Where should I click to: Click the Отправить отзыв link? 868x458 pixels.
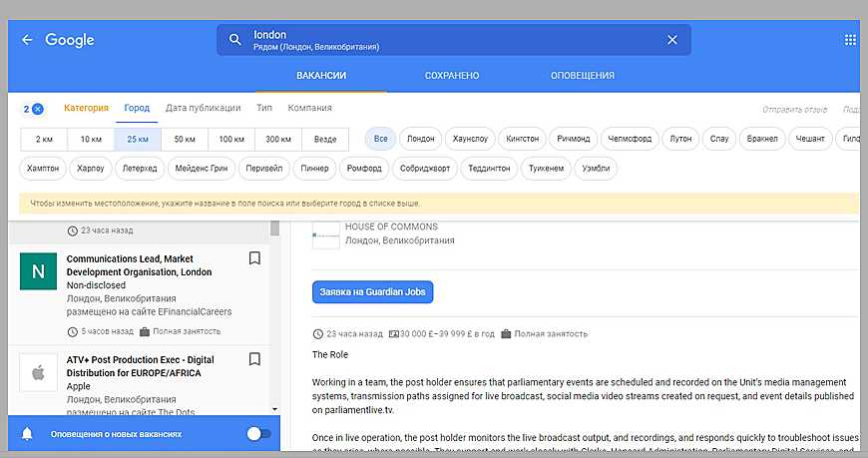(794, 109)
